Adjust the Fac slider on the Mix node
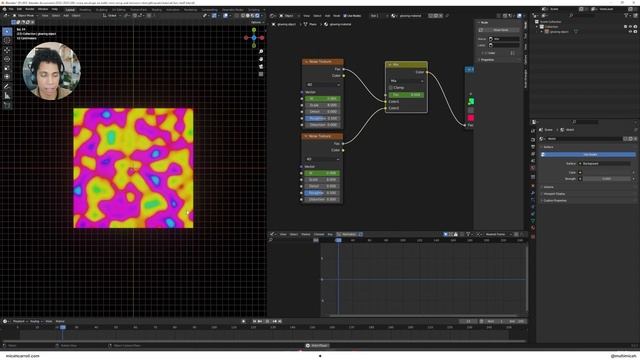Viewport: 640px width, 360px height. 406,95
